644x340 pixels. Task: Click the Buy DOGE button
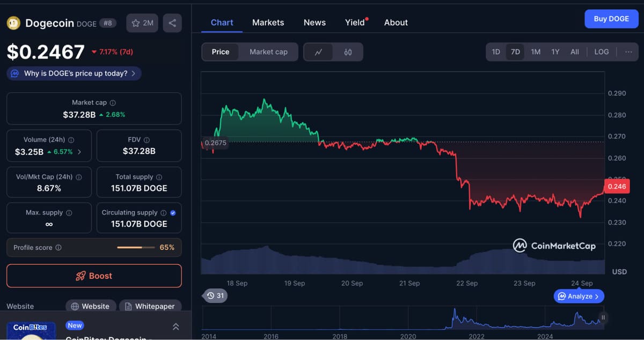pos(611,19)
